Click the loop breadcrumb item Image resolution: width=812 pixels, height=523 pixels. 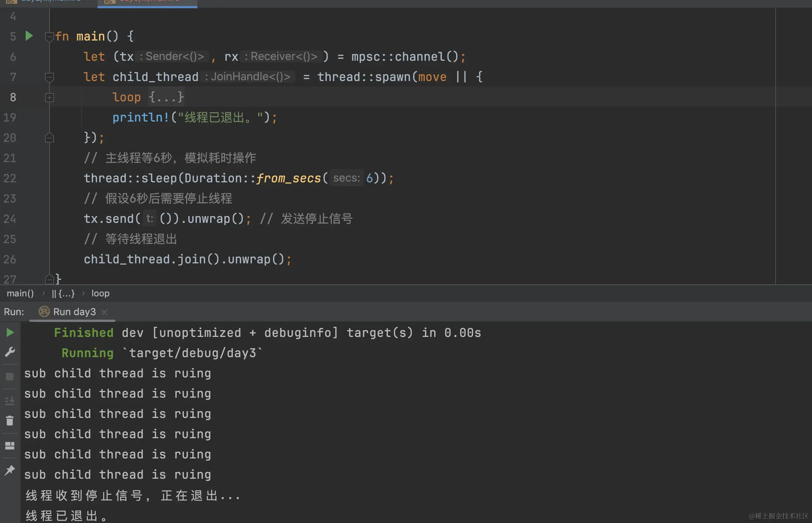tap(101, 293)
